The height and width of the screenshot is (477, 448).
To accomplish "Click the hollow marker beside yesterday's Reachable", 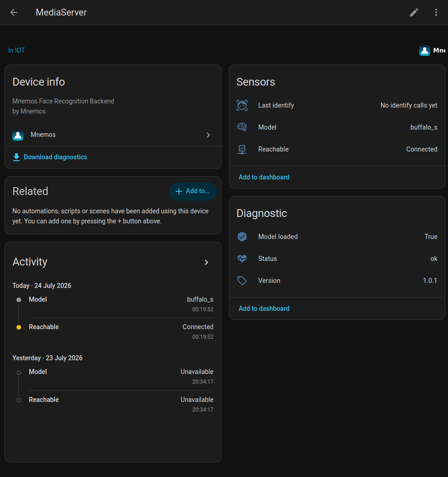I will point(19,400).
